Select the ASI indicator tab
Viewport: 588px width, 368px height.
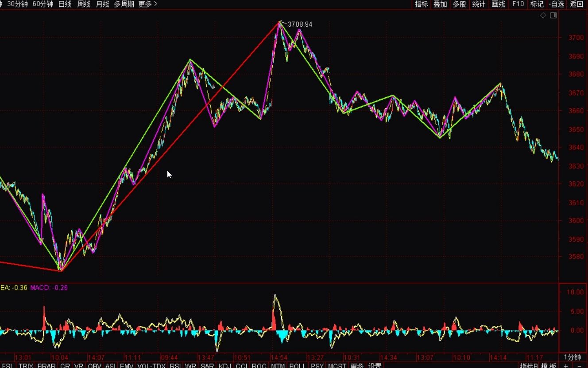pyautogui.click(x=111, y=365)
